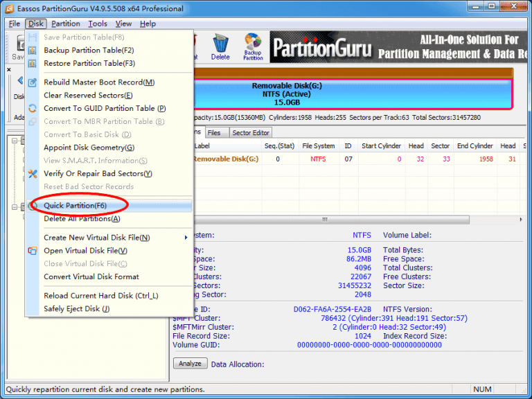Click the NUM status bar indicator
Screen dimensions: 532x399
482,389
